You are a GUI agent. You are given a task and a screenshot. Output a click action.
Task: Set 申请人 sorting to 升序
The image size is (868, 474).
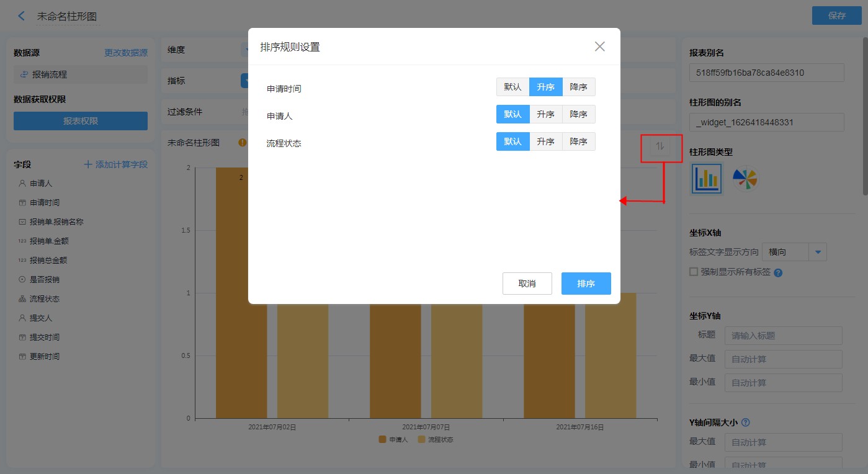point(545,114)
